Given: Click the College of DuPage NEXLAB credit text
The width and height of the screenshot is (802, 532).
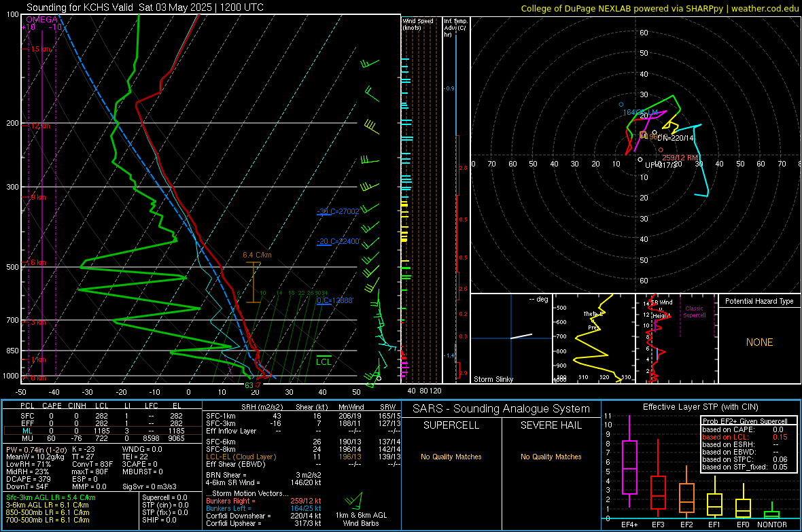Looking at the screenshot, I should 660,8.
